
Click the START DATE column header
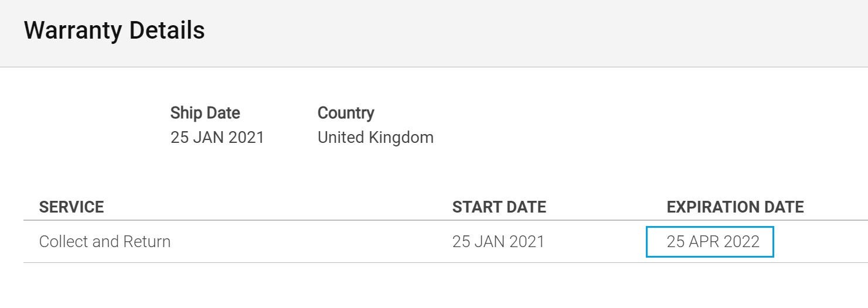[x=499, y=207]
